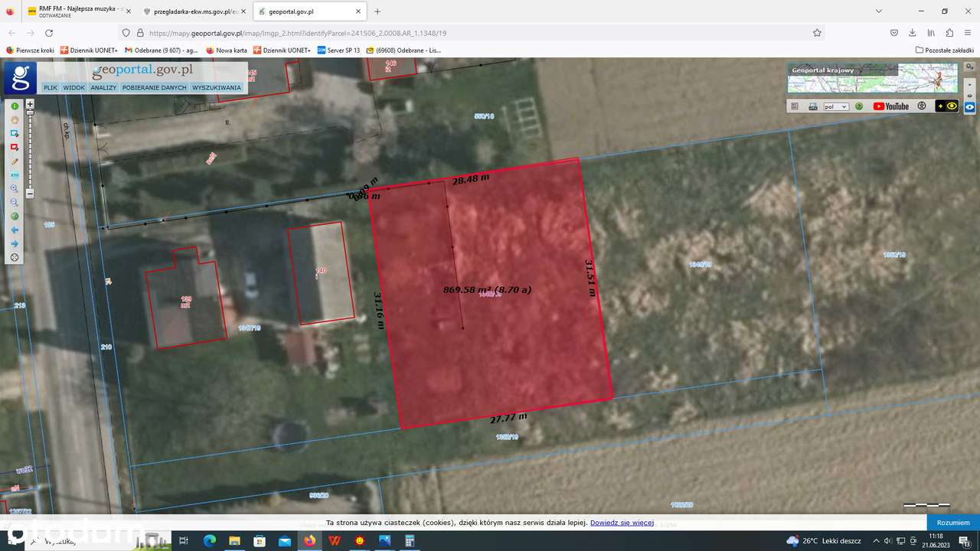
Task: Open the XYH coordinates tool
Action: coord(15,174)
